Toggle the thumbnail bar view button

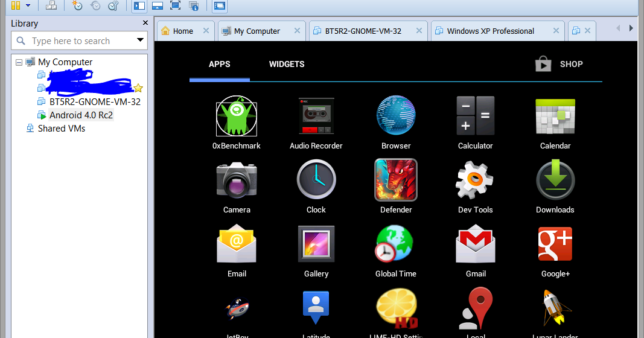158,6
